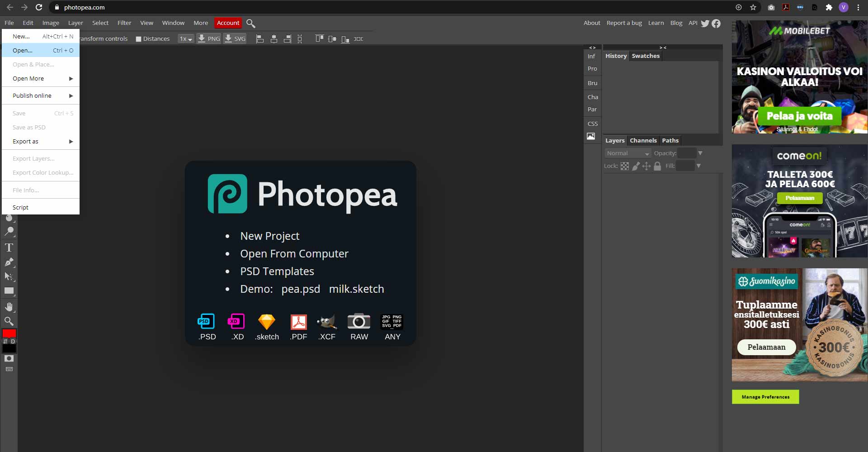Image resolution: width=868 pixels, height=452 pixels.
Task: Choose Script from the File menu
Action: (x=41, y=208)
